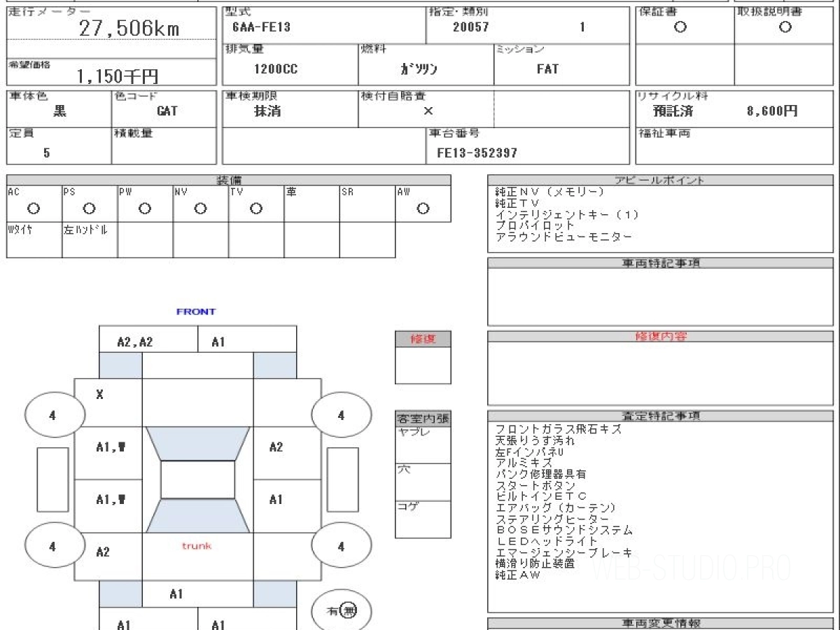
Task: Click the chassis number FE13-352397
Action: click(x=477, y=153)
